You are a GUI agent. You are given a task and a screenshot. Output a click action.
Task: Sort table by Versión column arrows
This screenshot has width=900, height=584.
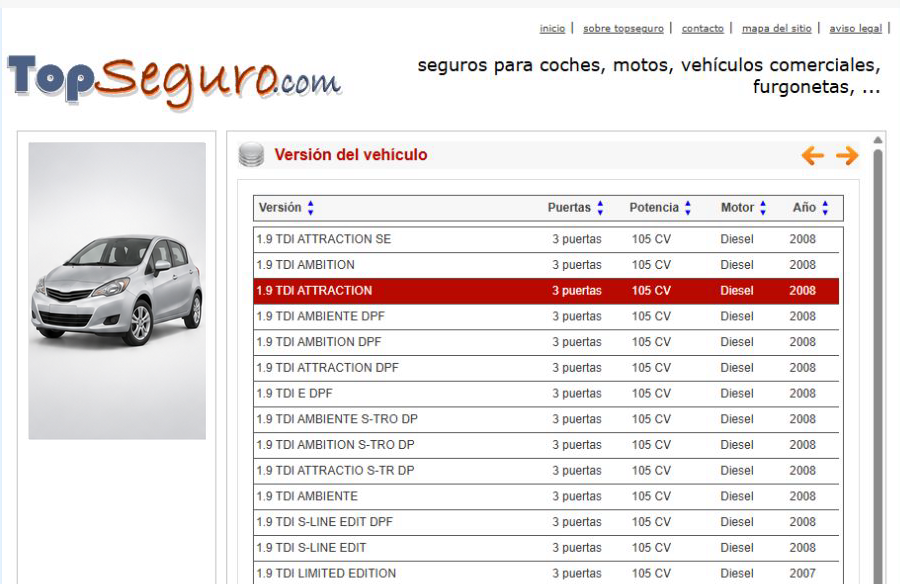pos(311,208)
